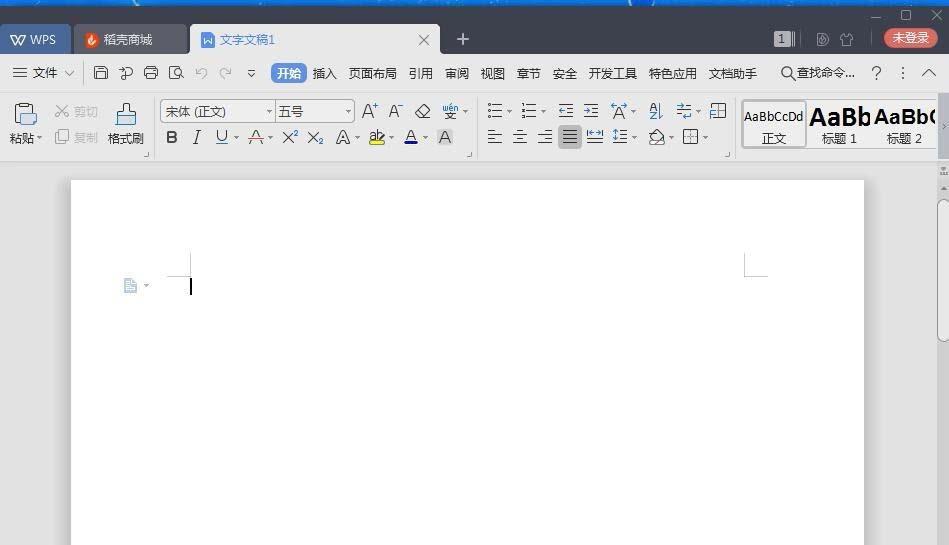The width and height of the screenshot is (949, 545).
Task: Click the document icon in page margin
Action: pyautogui.click(x=130, y=285)
